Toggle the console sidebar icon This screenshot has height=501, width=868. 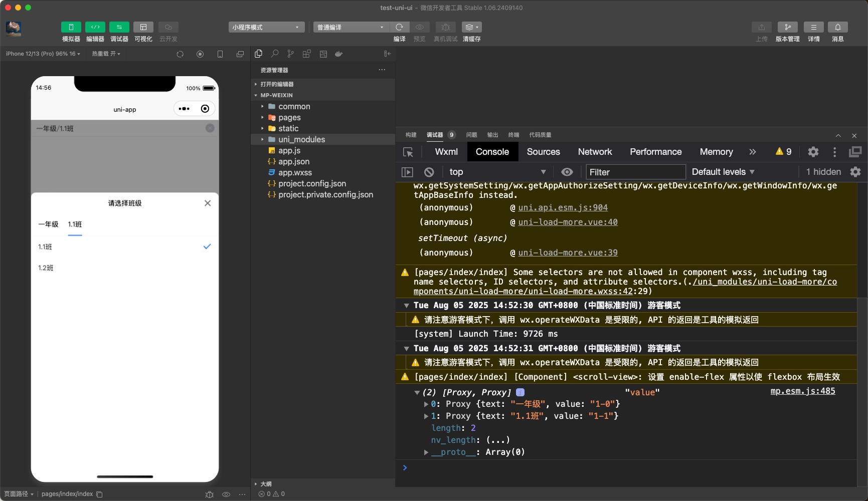click(407, 172)
